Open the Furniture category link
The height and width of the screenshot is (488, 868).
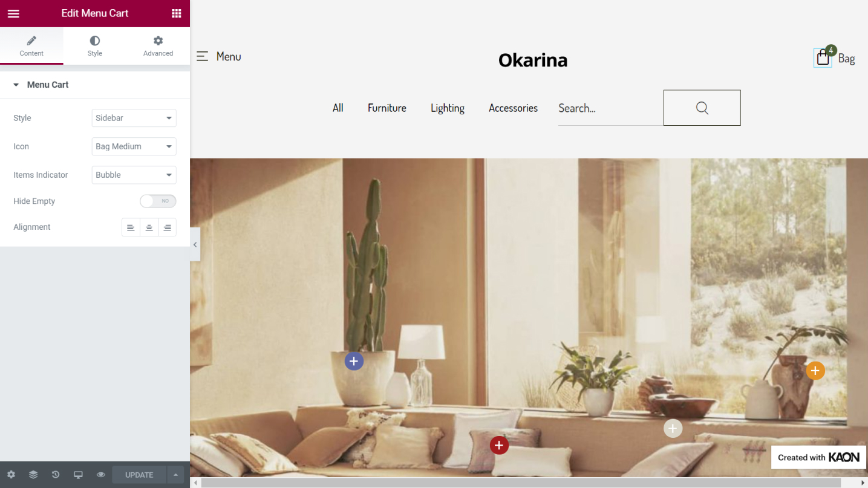pyautogui.click(x=387, y=108)
